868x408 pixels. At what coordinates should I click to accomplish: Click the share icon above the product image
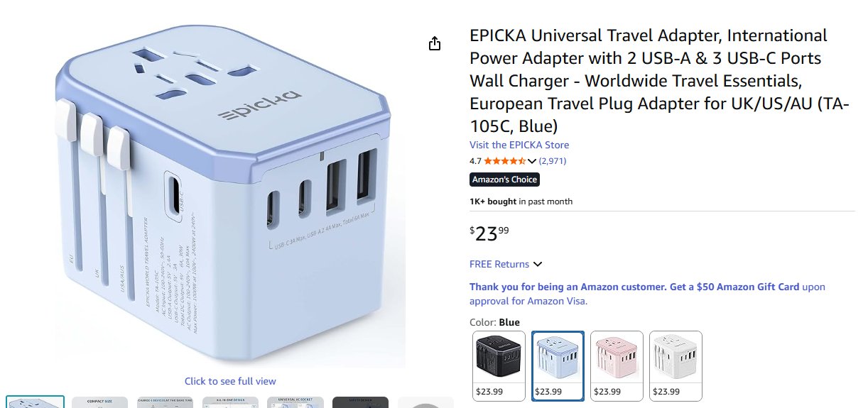pos(435,44)
